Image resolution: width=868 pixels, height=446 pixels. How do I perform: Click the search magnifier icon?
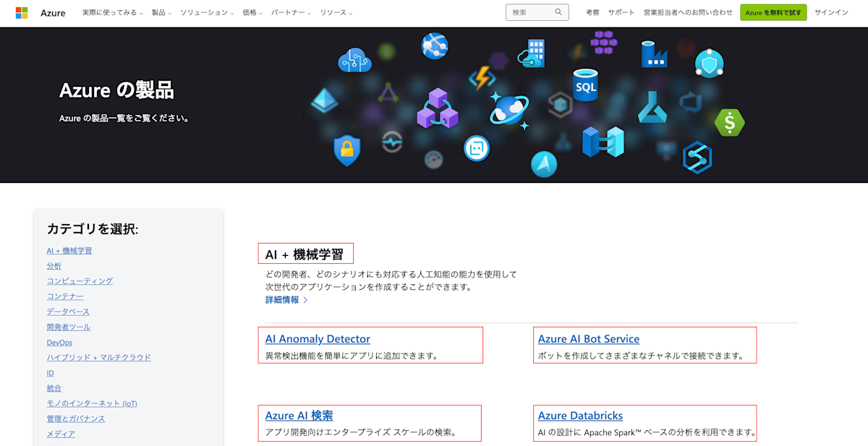(557, 12)
